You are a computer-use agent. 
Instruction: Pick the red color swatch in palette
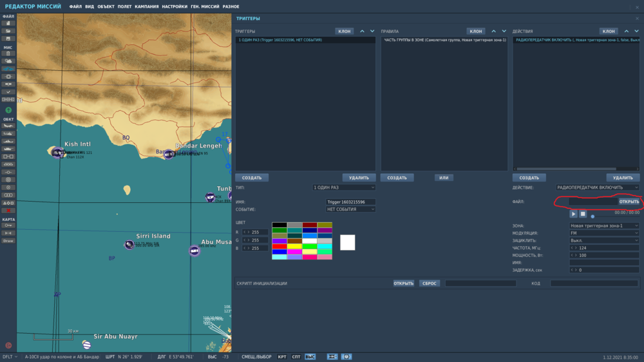pos(279,246)
